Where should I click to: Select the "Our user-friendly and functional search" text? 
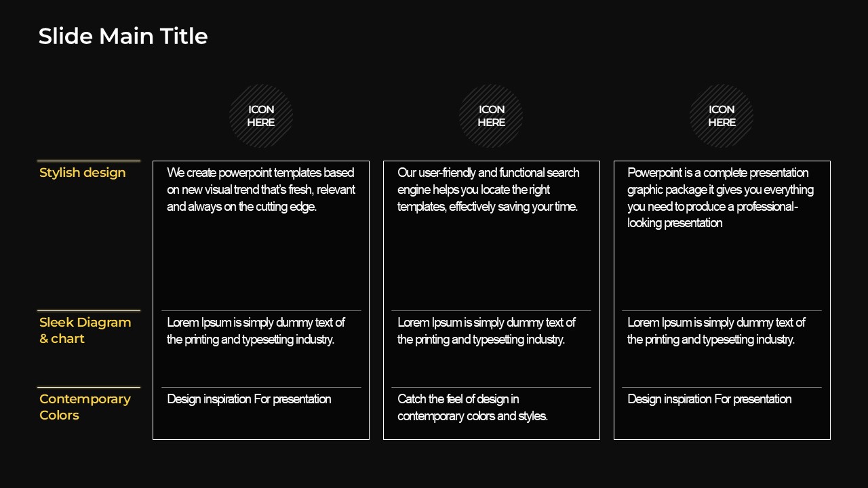click(x=488, y=190)
